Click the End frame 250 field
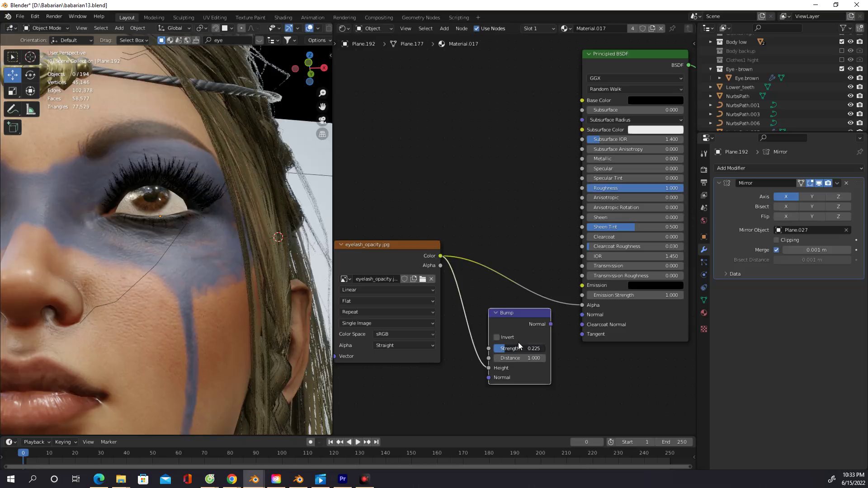Viewport: 868px width, 488px height. click(x=674, y=442)
